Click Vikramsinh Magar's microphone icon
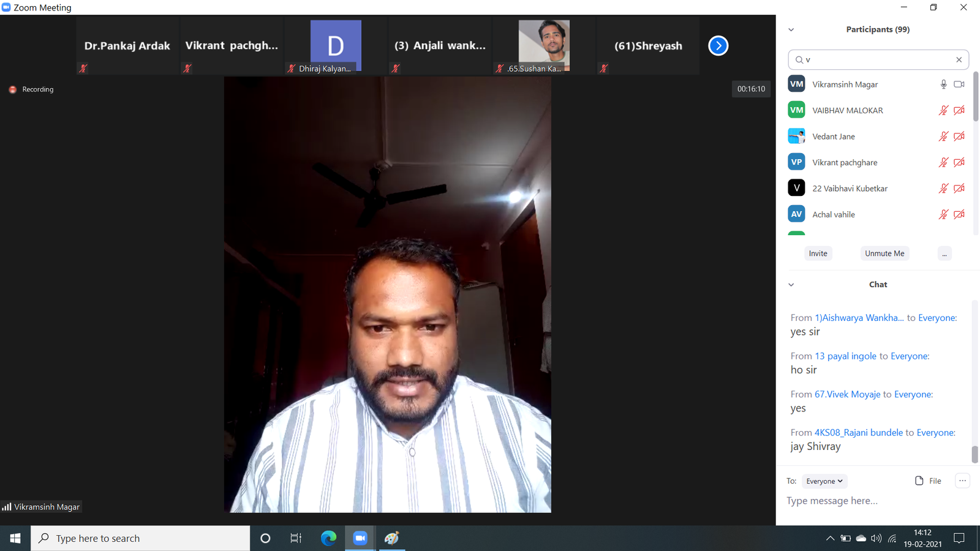The width and height of the screenshot is (980, 551). pos(943,84)
